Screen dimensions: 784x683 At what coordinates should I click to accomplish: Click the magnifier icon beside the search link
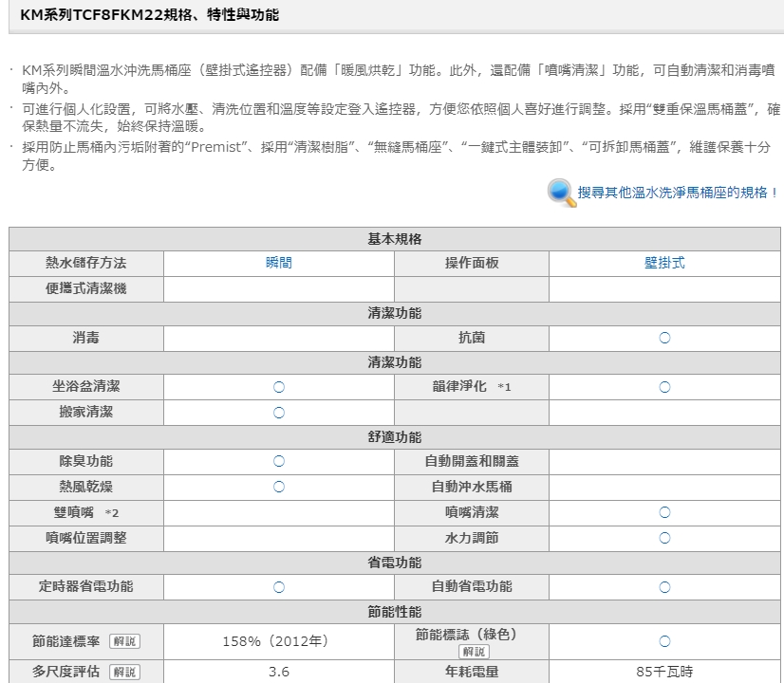pos(561,192)
